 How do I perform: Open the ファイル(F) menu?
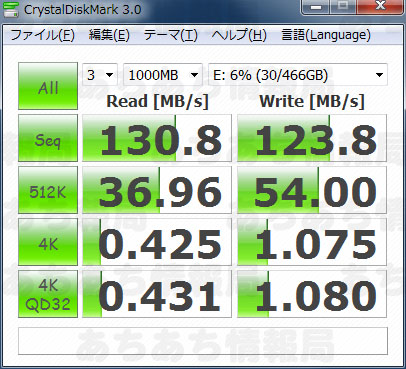[42, 35]
